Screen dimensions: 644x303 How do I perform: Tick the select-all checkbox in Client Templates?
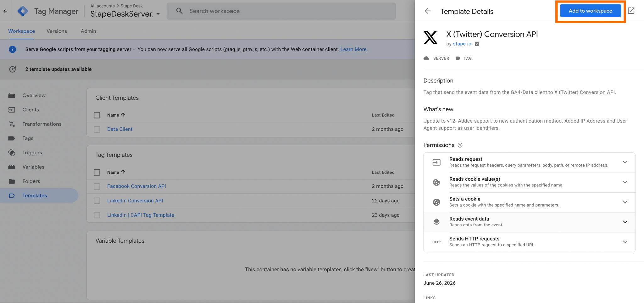tap(97, 115)
